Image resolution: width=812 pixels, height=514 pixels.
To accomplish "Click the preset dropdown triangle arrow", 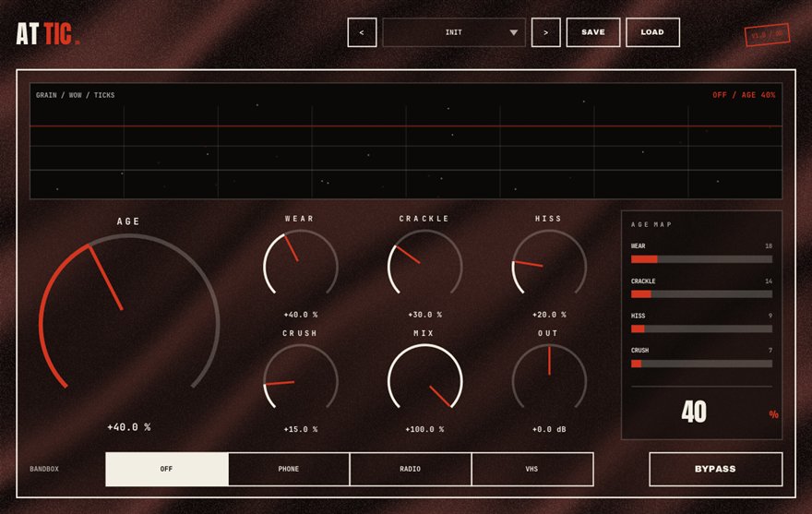I will 513,32.
